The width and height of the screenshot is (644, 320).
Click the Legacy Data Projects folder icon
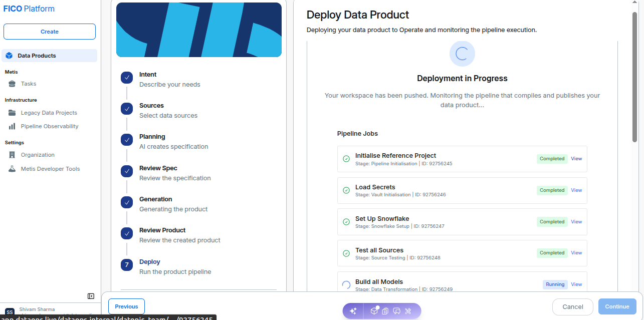tap(12, 113)
